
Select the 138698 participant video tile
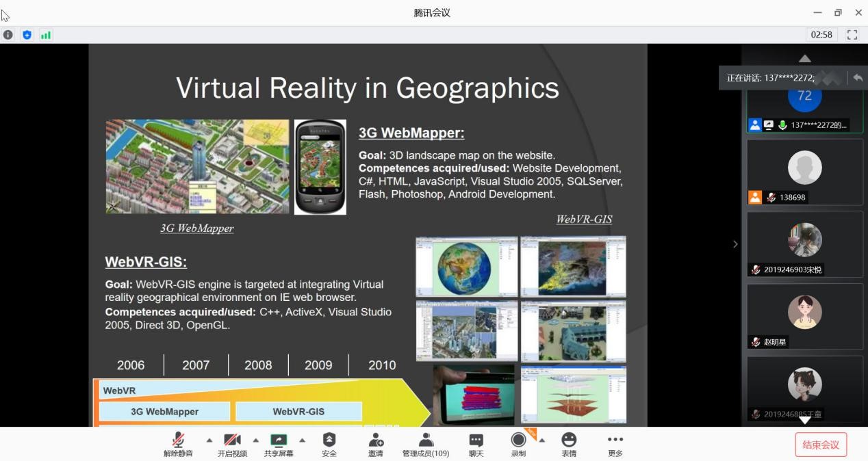tap(805, 172)
